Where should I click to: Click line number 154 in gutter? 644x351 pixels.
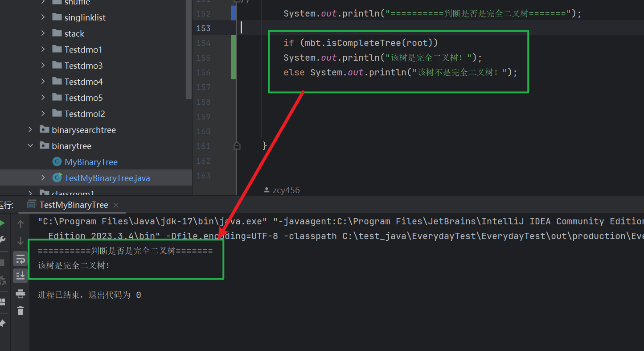[x=203, y=43]
